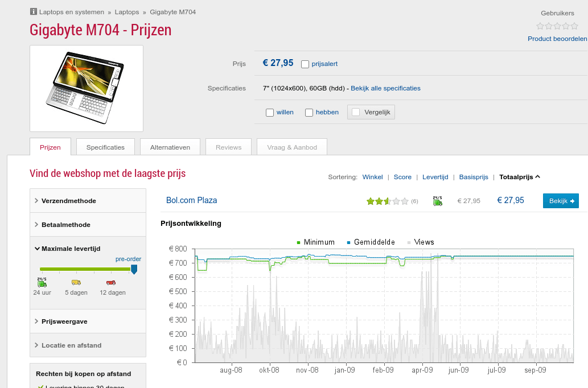Click the € 27,95 total price link
Screen dimensions: 588x388
[511, 200]
